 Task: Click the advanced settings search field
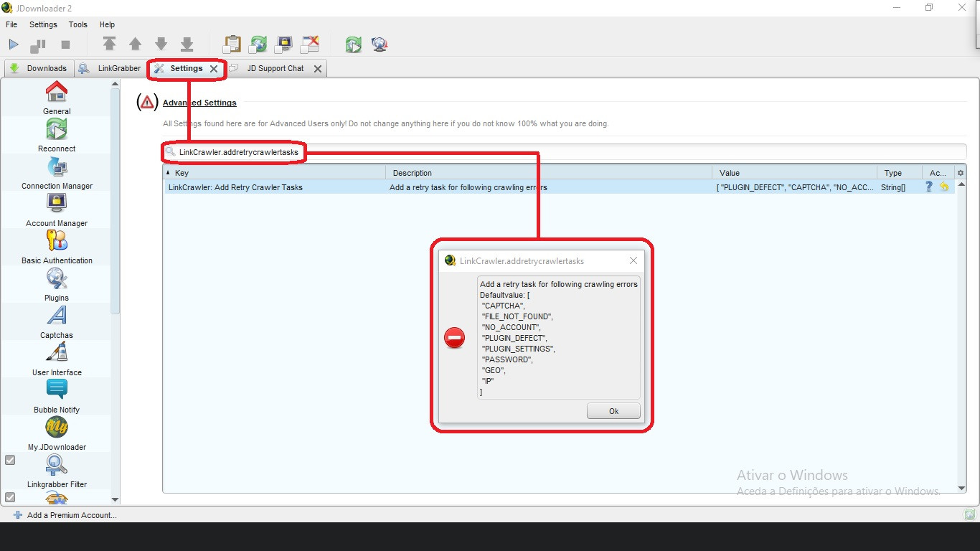565,152
